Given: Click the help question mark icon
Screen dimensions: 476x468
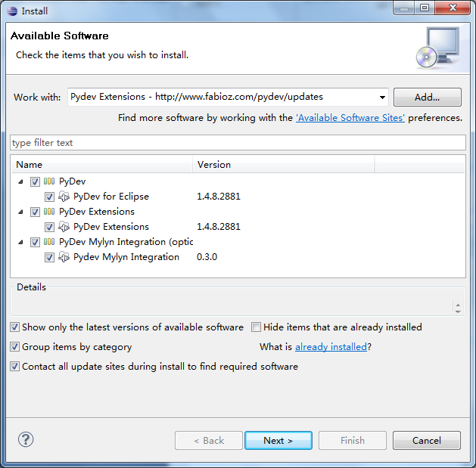Looking at the screenshot, I should [x=26, y=439].
